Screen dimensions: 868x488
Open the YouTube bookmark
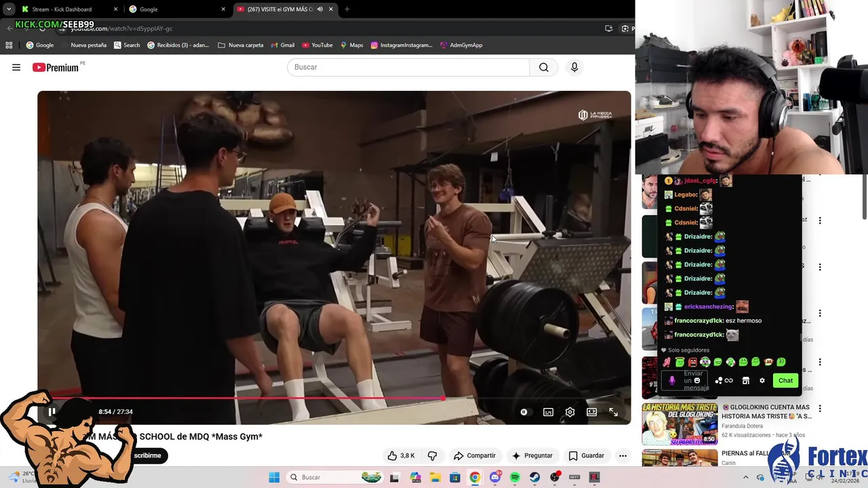[x=317, y=45]
